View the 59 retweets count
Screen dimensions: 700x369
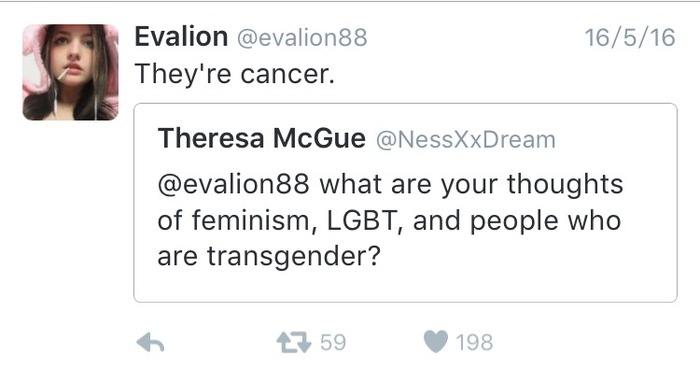[x=333, y=343]
